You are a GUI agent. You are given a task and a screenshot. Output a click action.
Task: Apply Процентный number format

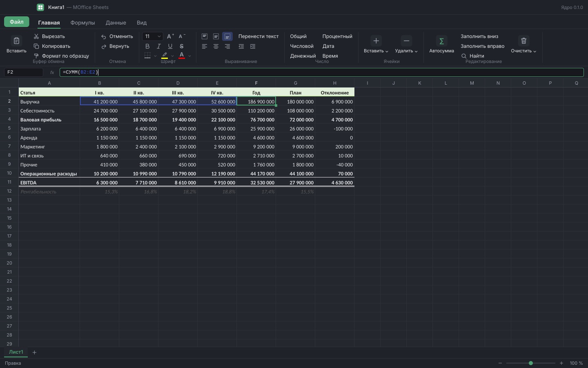click(337, 36)
